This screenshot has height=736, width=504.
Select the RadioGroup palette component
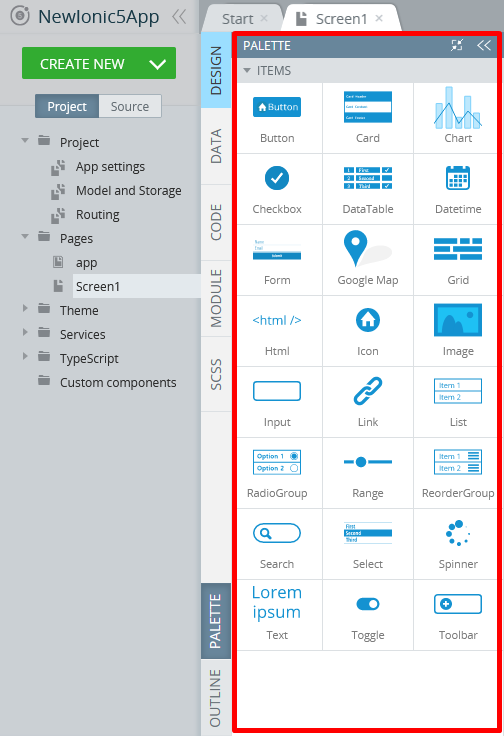click(277, 473)
